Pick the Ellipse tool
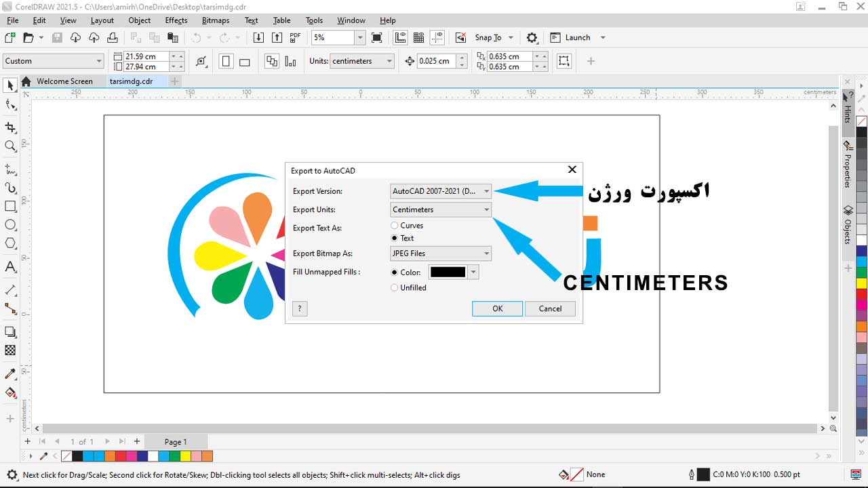Viewport: 868px width, 488px height. tap(10, 225)
